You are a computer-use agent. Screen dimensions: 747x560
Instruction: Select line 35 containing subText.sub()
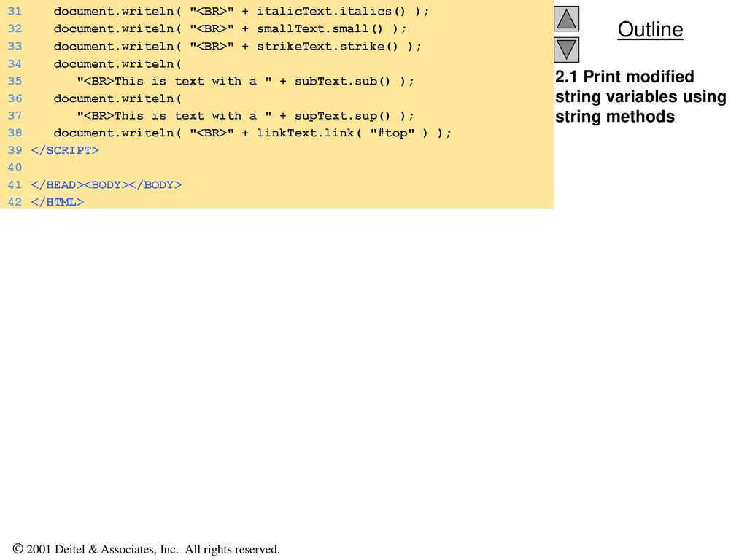(245, 81)
